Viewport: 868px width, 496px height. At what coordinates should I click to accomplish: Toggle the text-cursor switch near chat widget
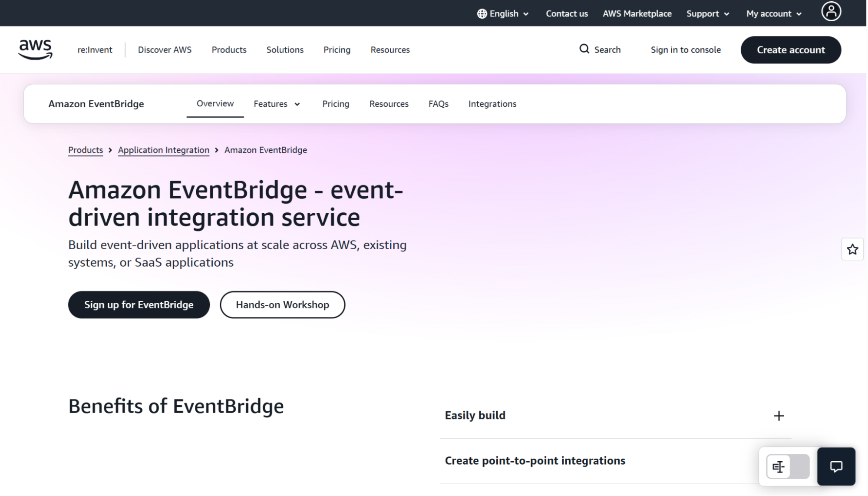pos(788,467)
